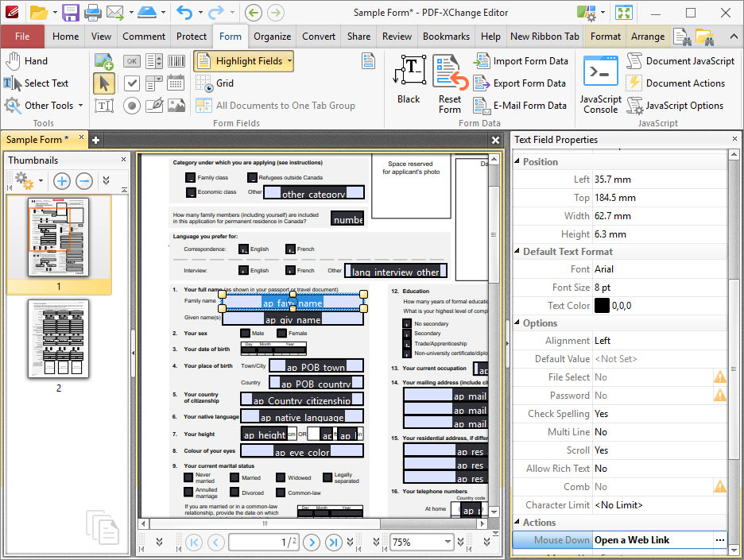This screenshot has width=744, height=560.
Task: Click the document horizontal scrollbar
Action: (x=265, y=523)
